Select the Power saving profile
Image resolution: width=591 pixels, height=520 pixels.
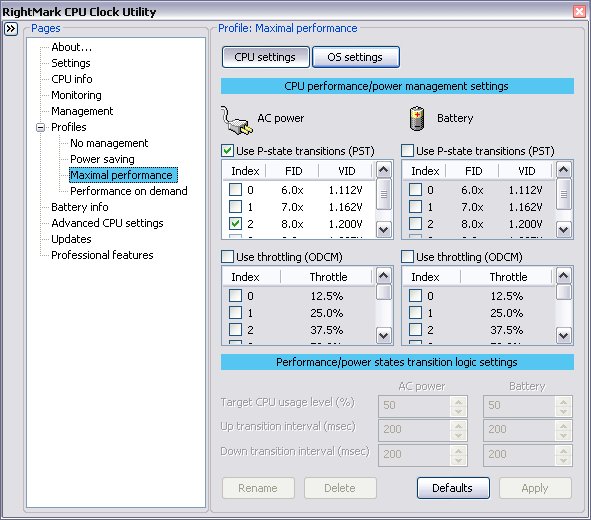102,159
